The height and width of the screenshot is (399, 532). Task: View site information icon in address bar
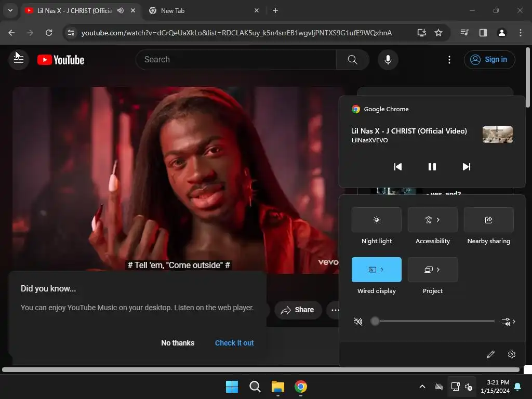click(71, 33)
